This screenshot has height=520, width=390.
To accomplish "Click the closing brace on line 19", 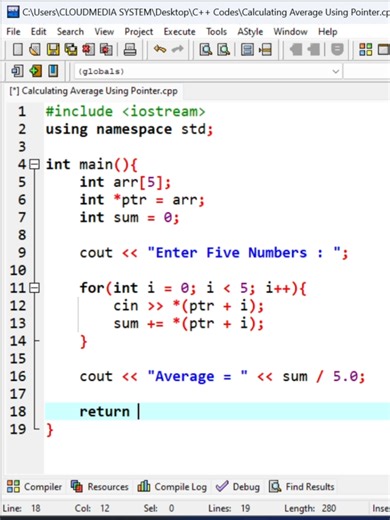I will pos(50,430).
